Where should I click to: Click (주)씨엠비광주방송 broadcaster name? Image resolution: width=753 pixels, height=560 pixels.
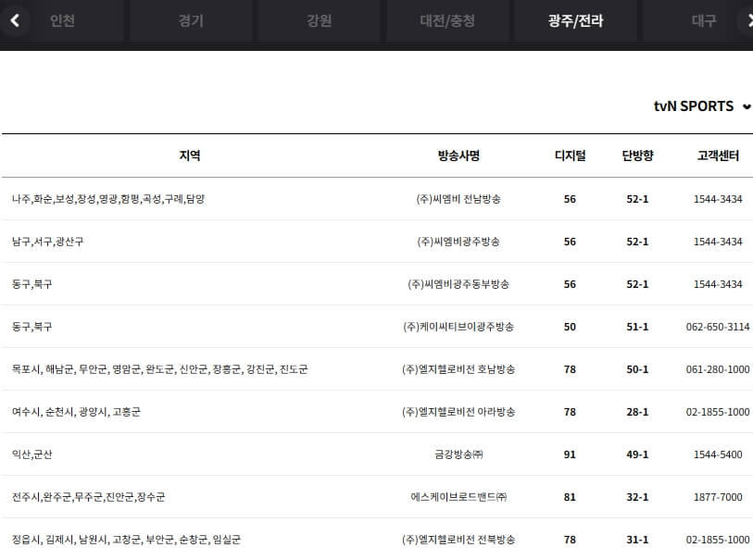pos(458,242)
